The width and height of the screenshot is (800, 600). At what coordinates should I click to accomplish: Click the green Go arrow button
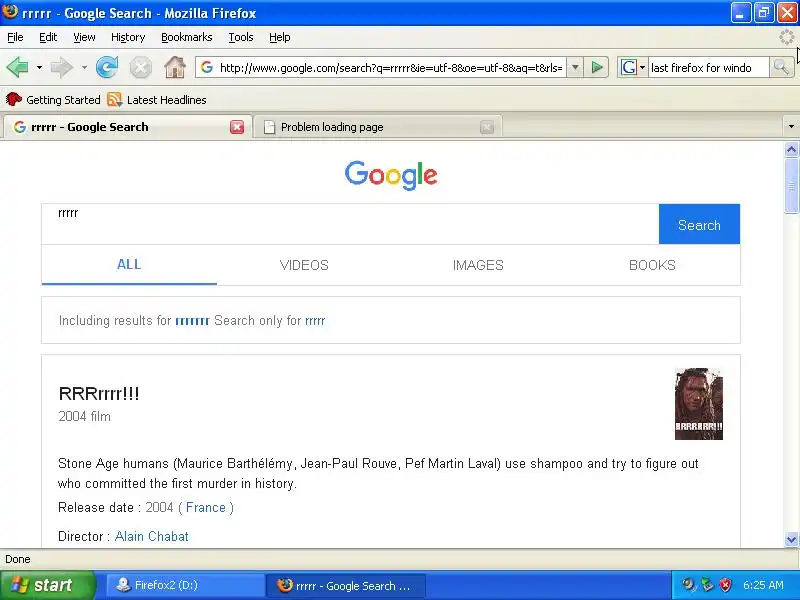click(x=596, y=67)
